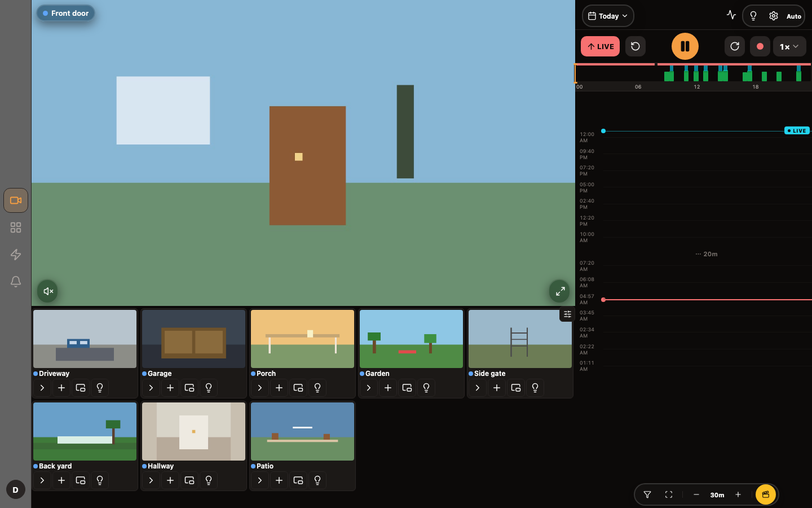Zoom in the timeline with plus
This screenshot has height=508, width=812.
tap(738, 494)
